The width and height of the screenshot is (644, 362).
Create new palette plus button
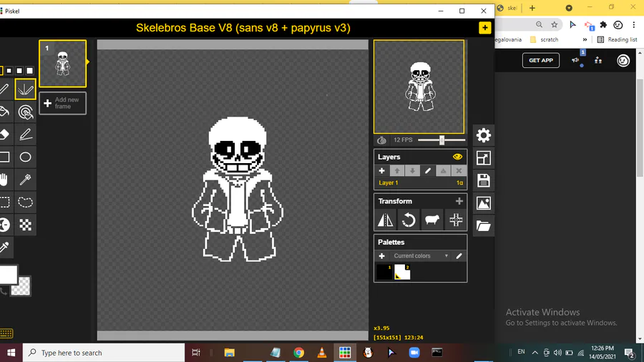pyautogui.click(x=381, y=255)
